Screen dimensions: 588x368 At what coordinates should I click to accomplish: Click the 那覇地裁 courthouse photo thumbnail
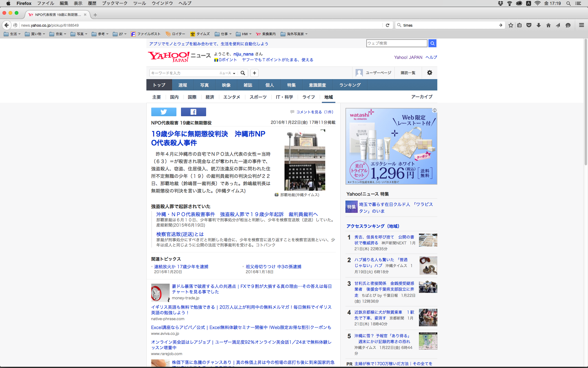[x=305, y=160]
